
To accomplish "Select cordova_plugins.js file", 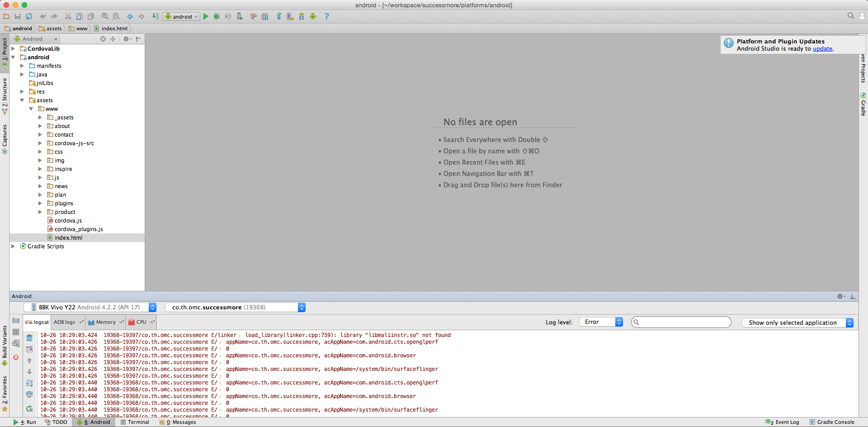I will click(79, 229).
